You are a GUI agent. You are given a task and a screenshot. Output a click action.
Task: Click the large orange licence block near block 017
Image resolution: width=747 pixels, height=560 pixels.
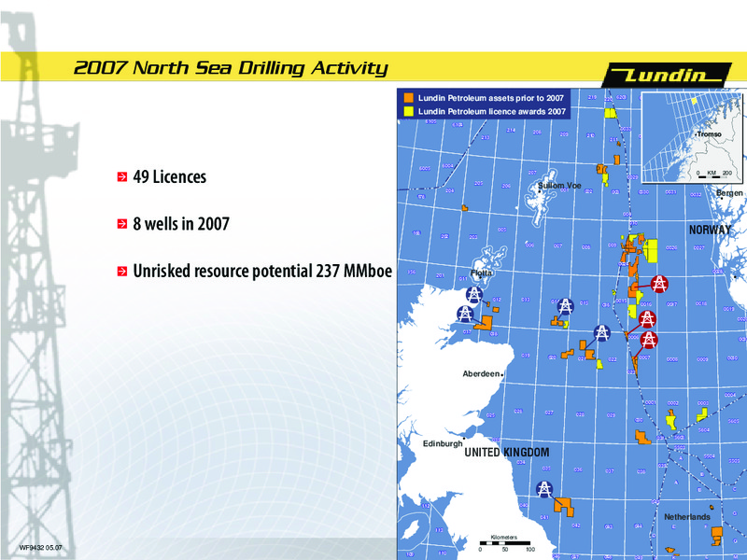pyautogui.click(x=484, y=322)
